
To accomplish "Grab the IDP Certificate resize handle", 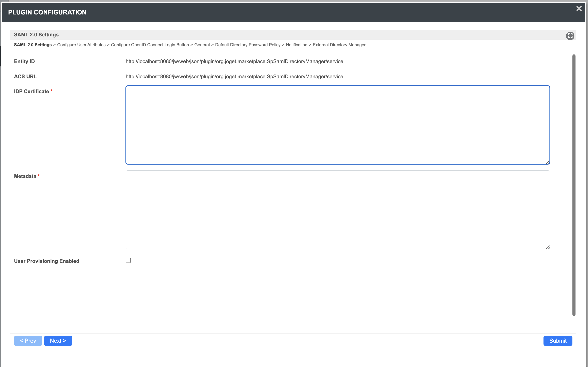I will click(548, 162).
